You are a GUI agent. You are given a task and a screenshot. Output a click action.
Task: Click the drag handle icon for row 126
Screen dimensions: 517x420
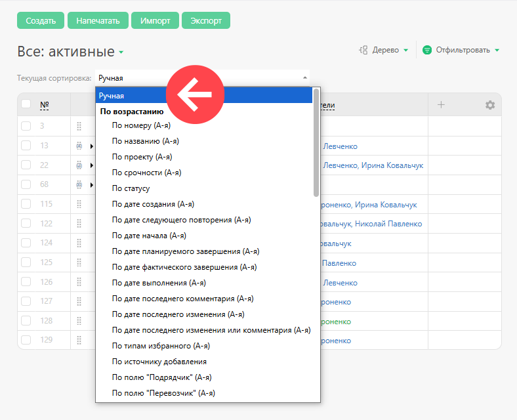(x=79, y=282)
